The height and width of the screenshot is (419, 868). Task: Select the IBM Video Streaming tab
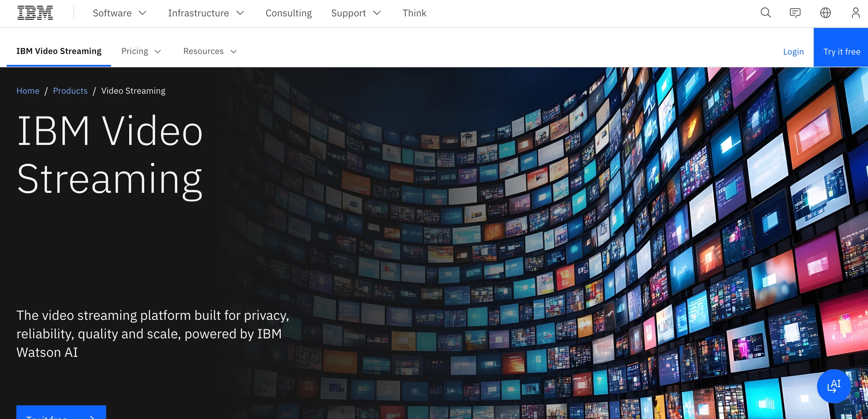pos(59,51)
